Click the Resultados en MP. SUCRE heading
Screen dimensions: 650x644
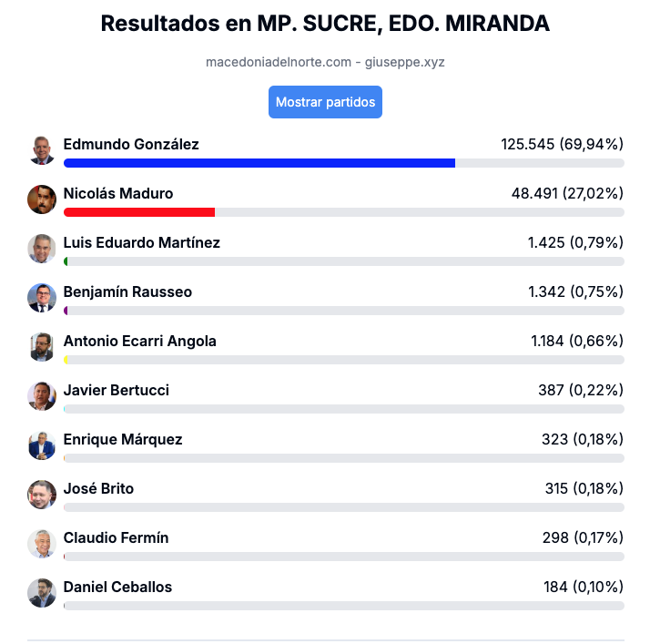[x=325, y=23]
